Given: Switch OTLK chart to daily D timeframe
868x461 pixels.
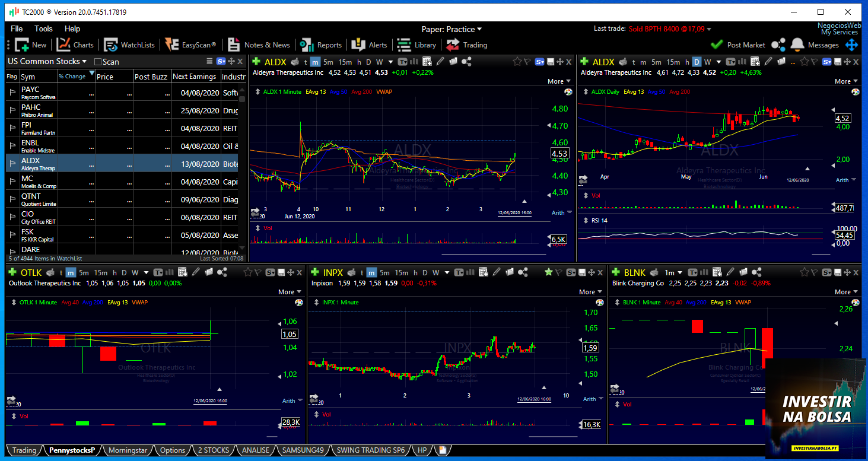Looking at the screenshot, I should [124, 272].
